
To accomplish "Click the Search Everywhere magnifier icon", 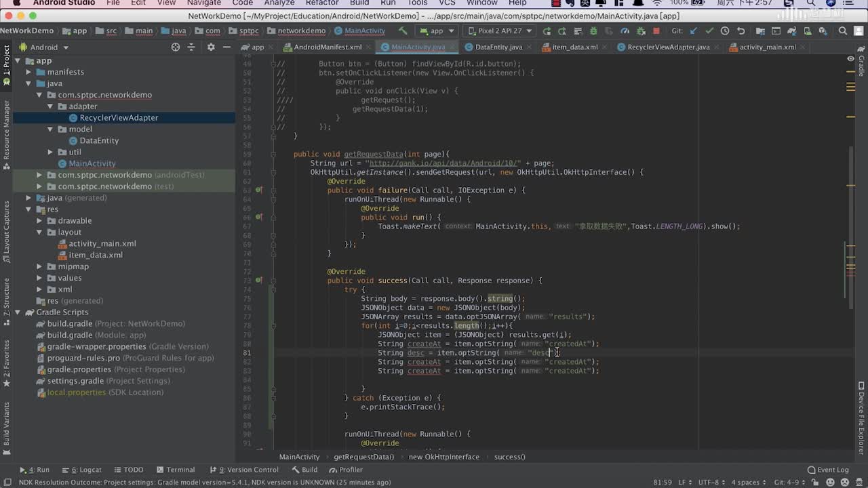I will (x=843, y=30).
